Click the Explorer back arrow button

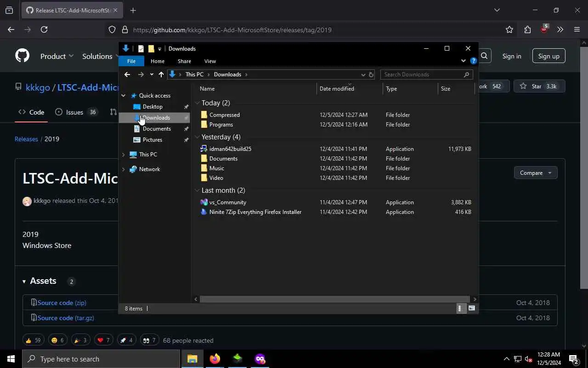click(127, 75)
